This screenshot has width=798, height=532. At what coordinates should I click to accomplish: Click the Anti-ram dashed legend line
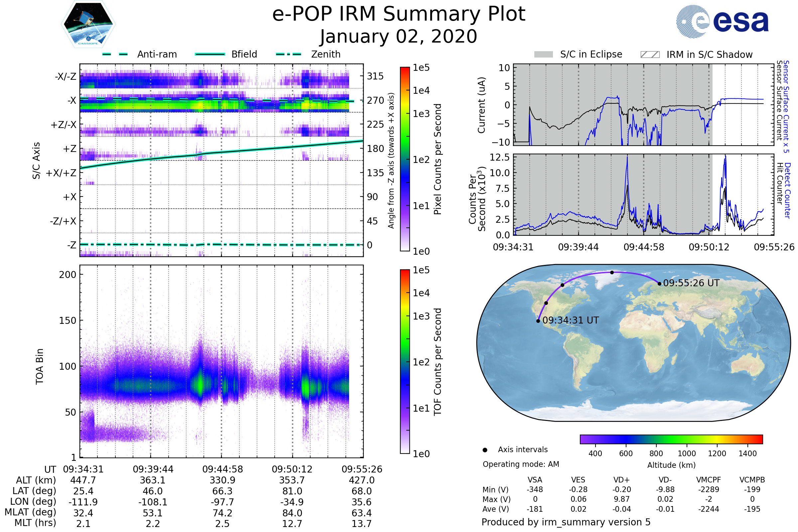[x=115, y=54]
